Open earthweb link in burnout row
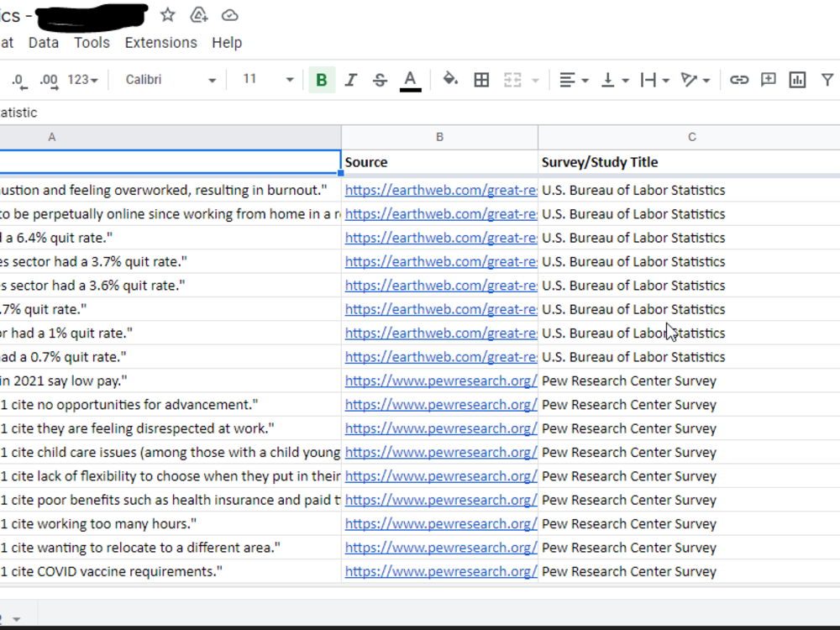The height and width of the screenshot is (630, 840). coord(440,190)
